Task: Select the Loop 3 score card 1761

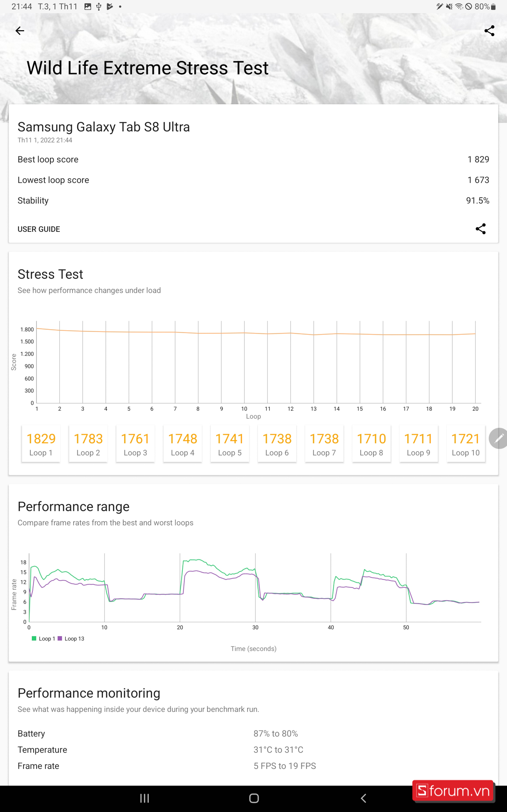Action: click(135, 444)
